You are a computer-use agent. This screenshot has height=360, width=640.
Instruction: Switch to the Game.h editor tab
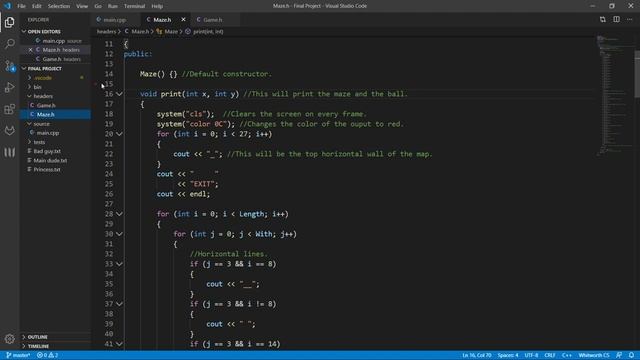(x=212, y=20)
